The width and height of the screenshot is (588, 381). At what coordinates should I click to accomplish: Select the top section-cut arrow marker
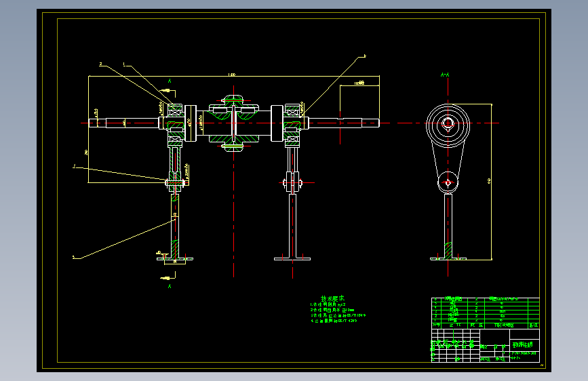coord(168,91)
